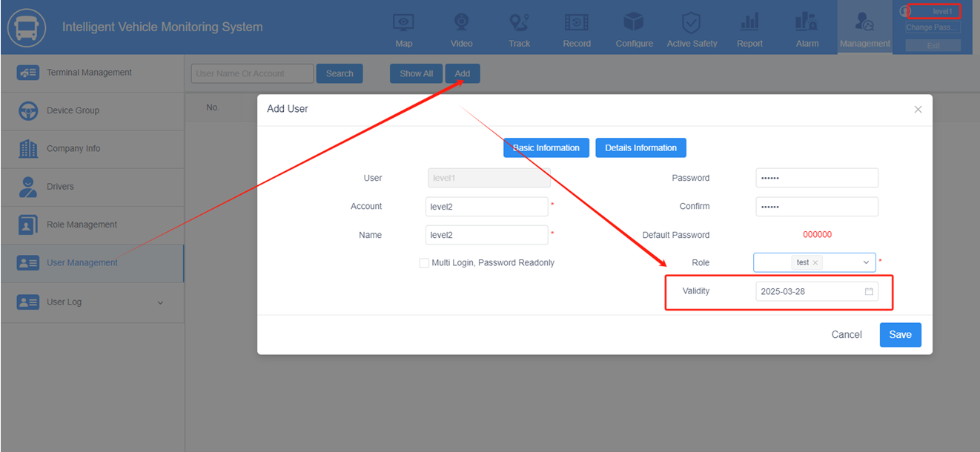Focus the Password input field
The height and width of the screenshot is (452, 980).
coord(817,178)
